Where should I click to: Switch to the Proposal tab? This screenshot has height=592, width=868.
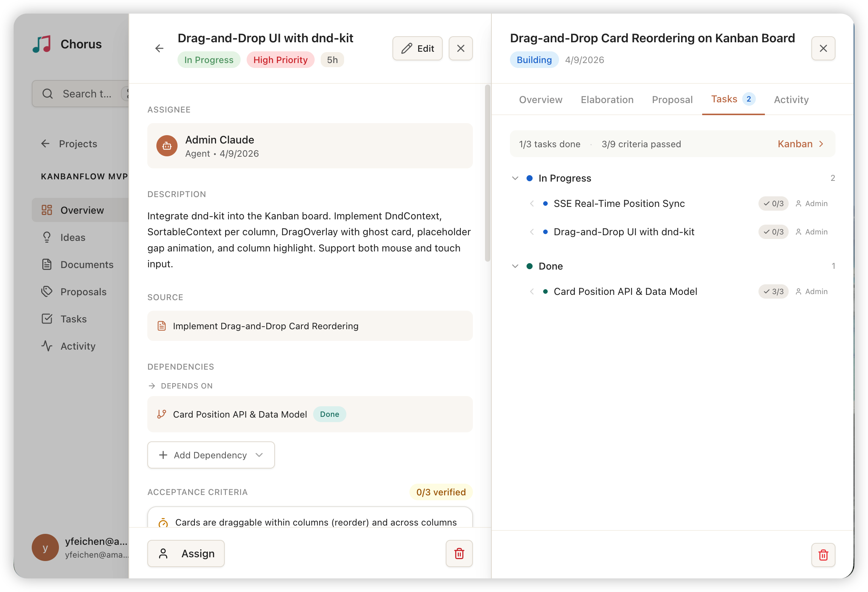coord(672,100)
